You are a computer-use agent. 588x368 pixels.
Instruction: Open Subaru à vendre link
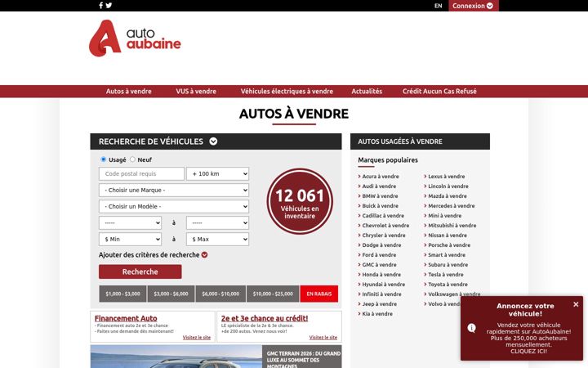pos(448,264)
